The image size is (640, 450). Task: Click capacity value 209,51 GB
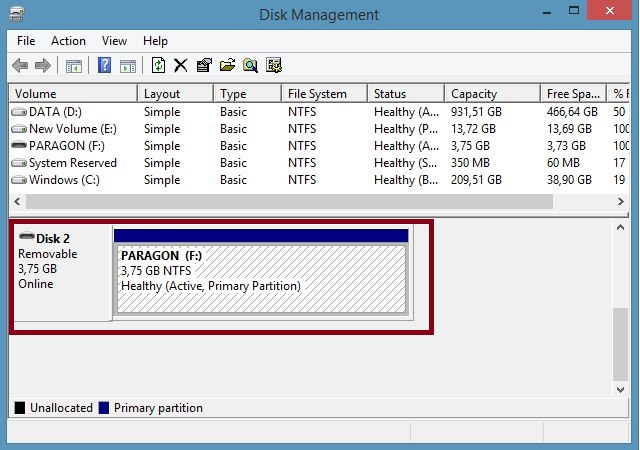coord(476,180)
